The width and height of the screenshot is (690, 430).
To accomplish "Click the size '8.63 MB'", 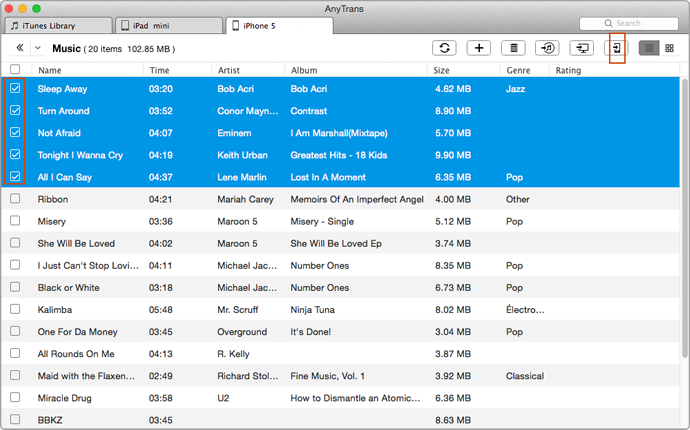I will click(453, 420).
